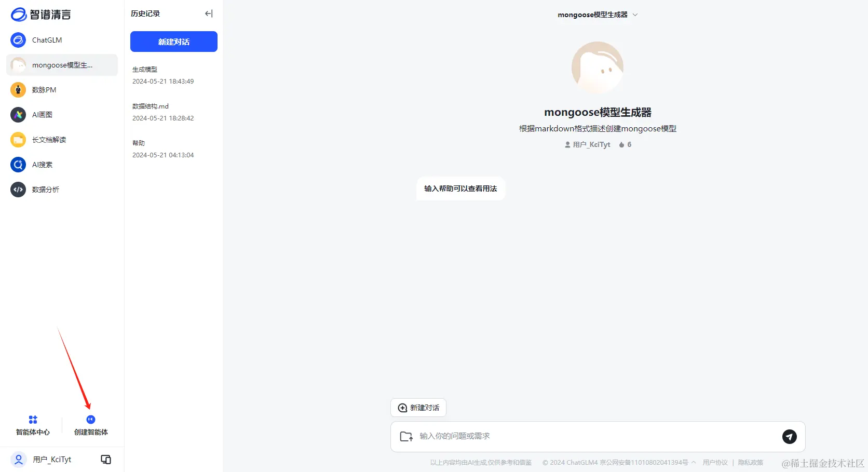Click the large mongoose agent avatar

(598, 68)
